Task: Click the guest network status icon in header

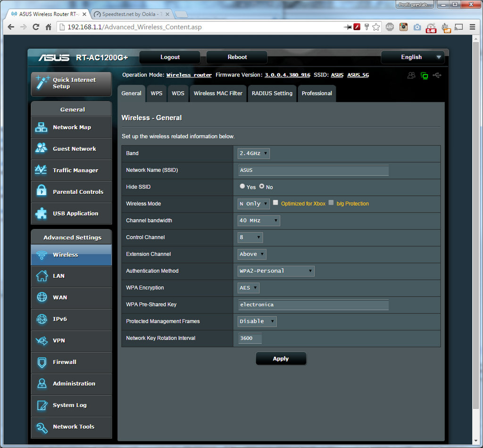Action: (x=411, y=75)
